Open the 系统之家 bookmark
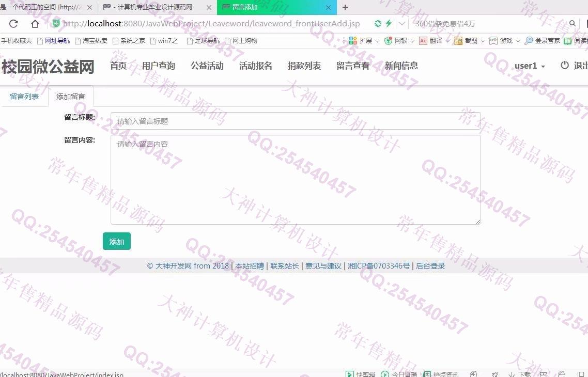 pyautogui.click(x=129, y=40)
